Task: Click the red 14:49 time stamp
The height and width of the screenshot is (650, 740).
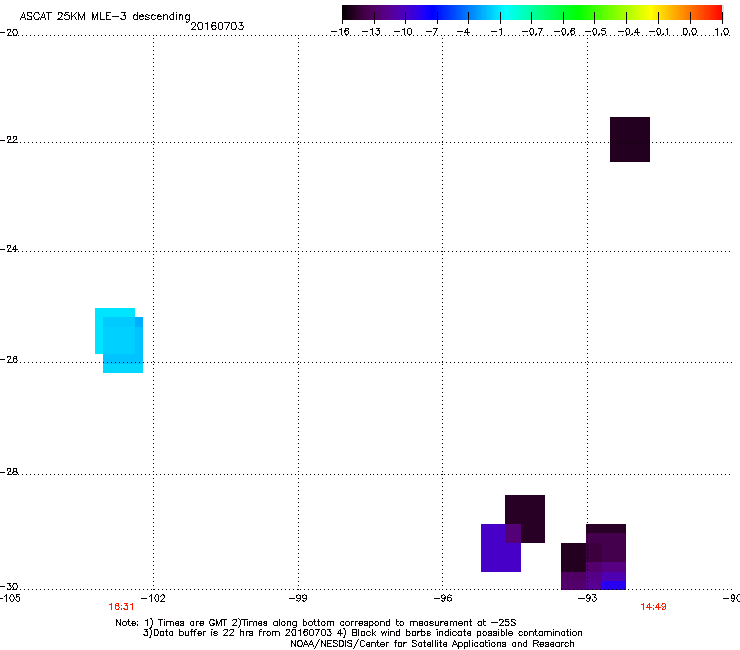Action: (653, 607)
